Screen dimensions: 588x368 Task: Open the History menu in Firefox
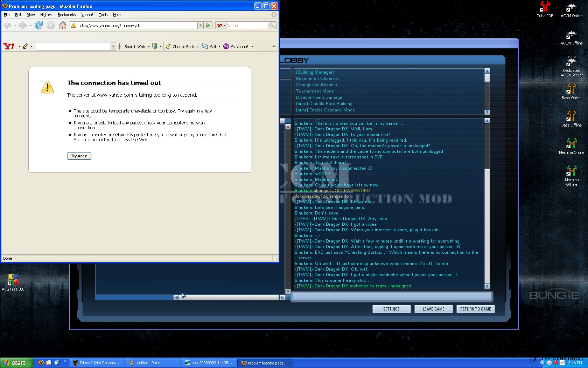(x=46, y=15)
